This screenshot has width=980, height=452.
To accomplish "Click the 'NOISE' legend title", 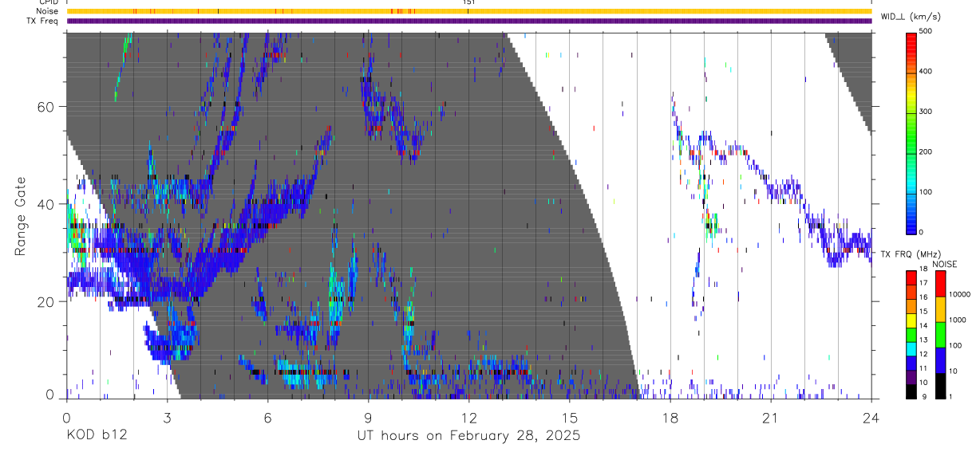I will [944, 264].
